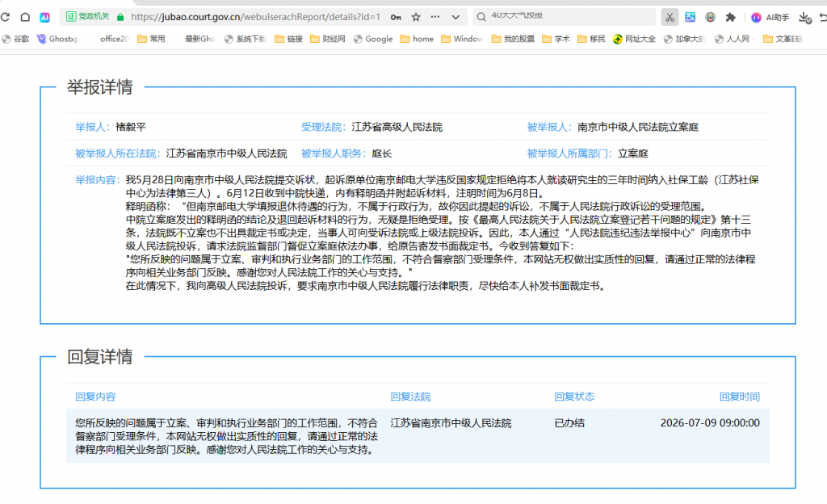827x504 pixels.
Task: Expand the home bookmarks folder
Action: tap(418, 39)
